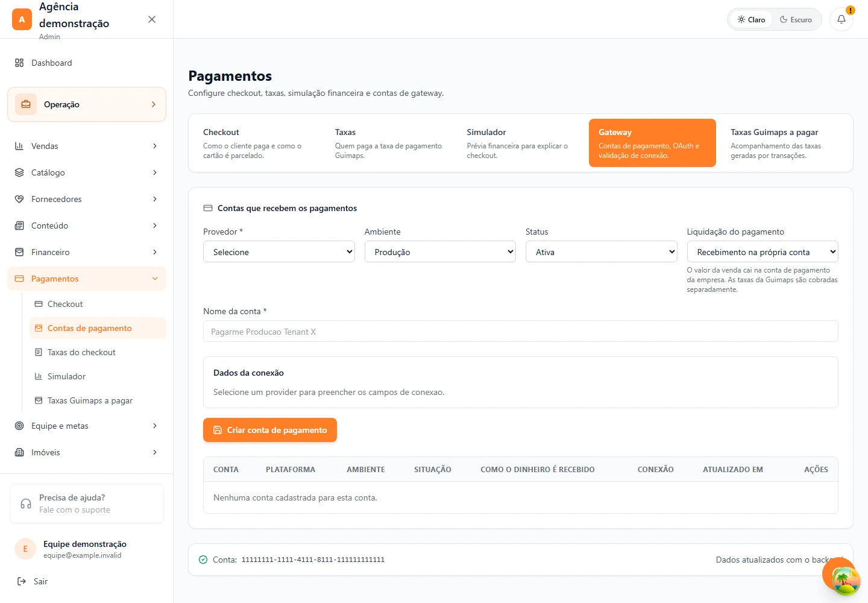This screenshot has height=603, width=868.
Task: Select the Gateway tab card
Action: (652, 143)
